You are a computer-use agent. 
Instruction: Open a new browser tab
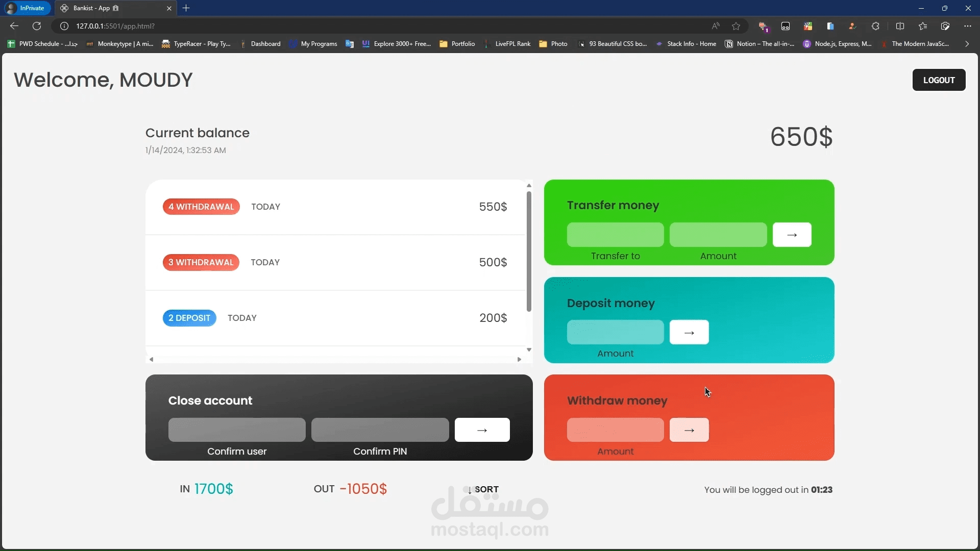click(x=186, y=8)
